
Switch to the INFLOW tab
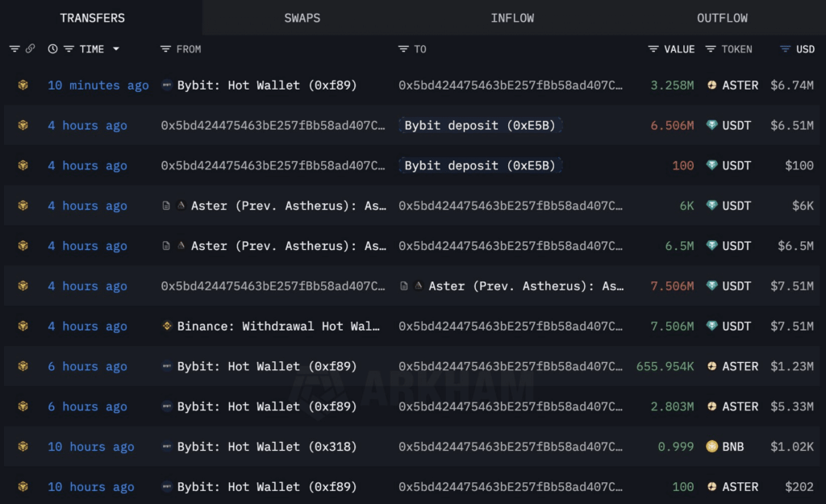click(x=512, y=18)
